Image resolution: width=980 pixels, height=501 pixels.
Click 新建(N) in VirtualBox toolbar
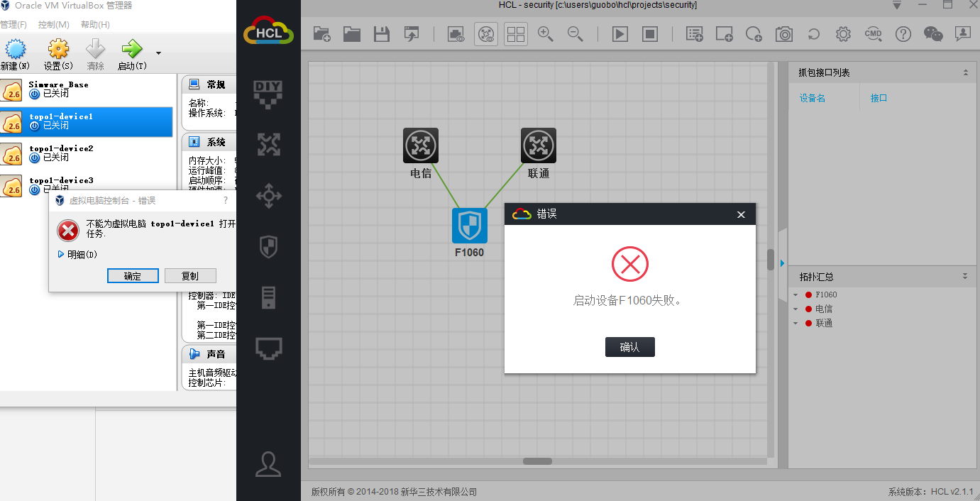[x=15, y=55]
